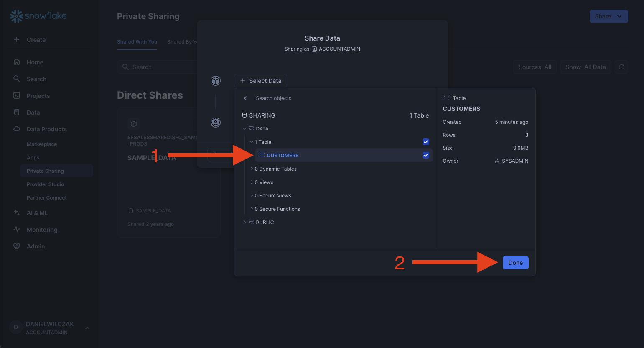Click the Home icon in sidebar
The height and width of the screenshot is (348, 644).
tap(17, 62)
